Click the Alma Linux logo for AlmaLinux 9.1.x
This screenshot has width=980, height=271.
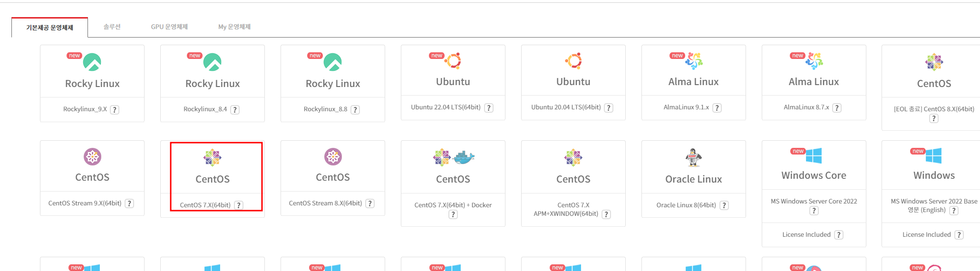pos(694,61)
